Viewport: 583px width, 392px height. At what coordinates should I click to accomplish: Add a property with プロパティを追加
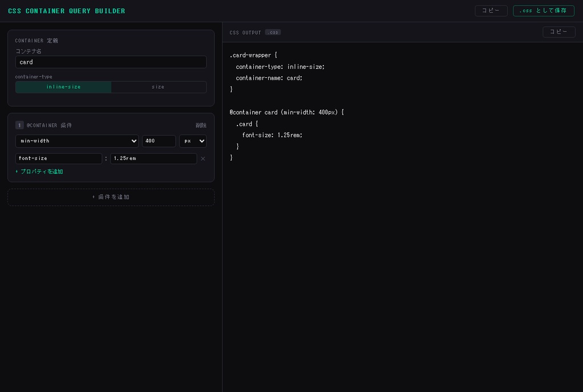coord(39,172)
